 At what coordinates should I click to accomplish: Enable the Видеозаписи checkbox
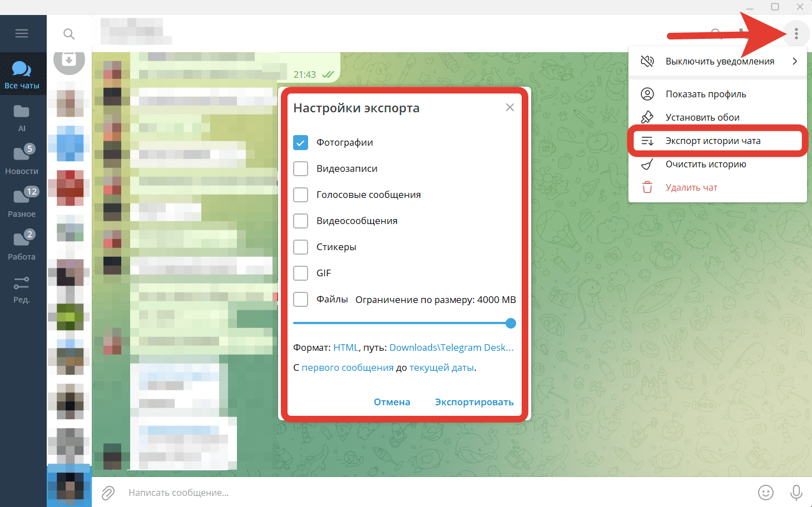pyautogui.click(x=300, y=168)
